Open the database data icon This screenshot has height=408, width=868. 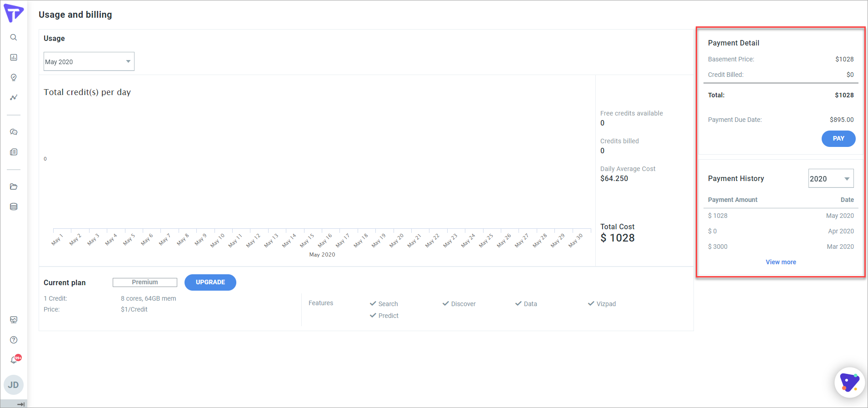(14, 207)
